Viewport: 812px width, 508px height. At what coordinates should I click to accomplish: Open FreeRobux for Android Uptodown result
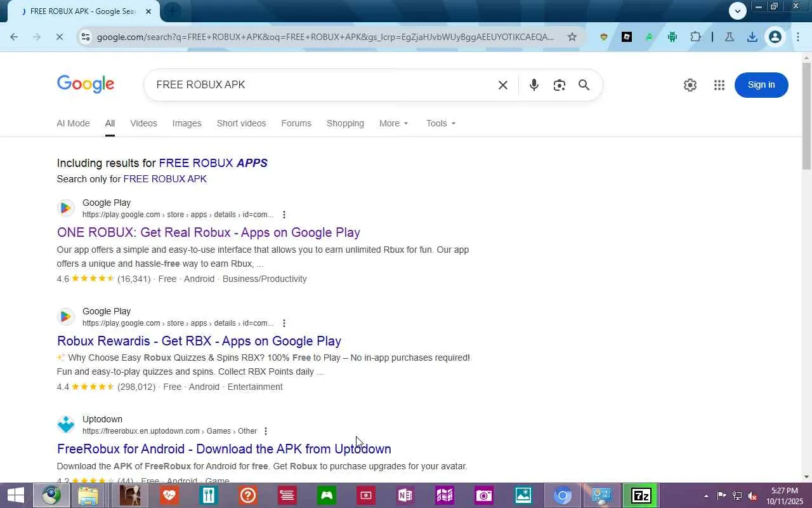point(224,449)
